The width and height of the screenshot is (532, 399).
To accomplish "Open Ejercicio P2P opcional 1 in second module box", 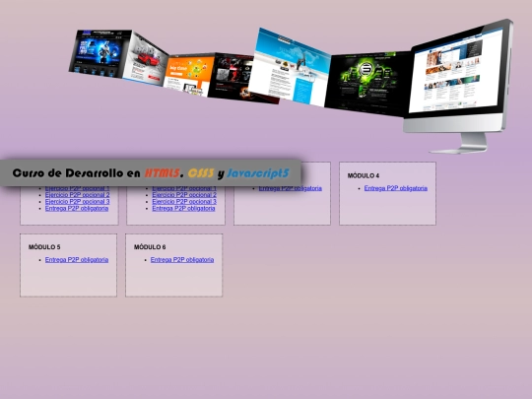I will pos(184,188).
